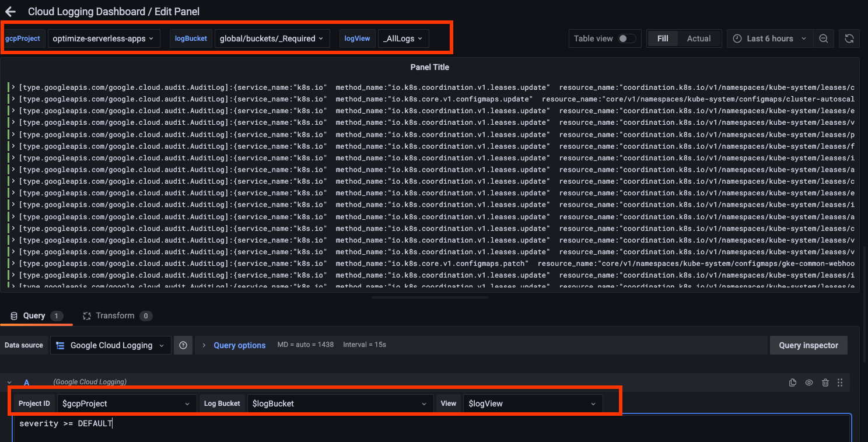Zoom out the time range
This screenshot has height=442, width=868.
(823, 38)
